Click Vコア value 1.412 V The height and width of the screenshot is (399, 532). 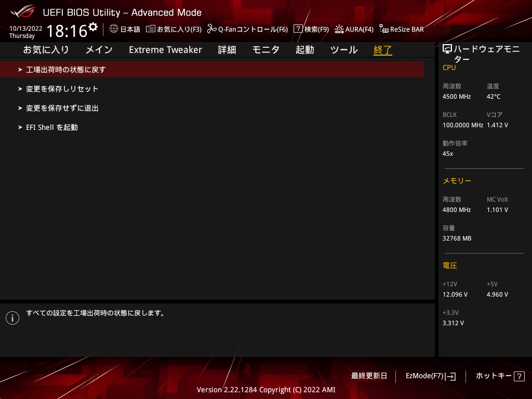tap(497, 125)
